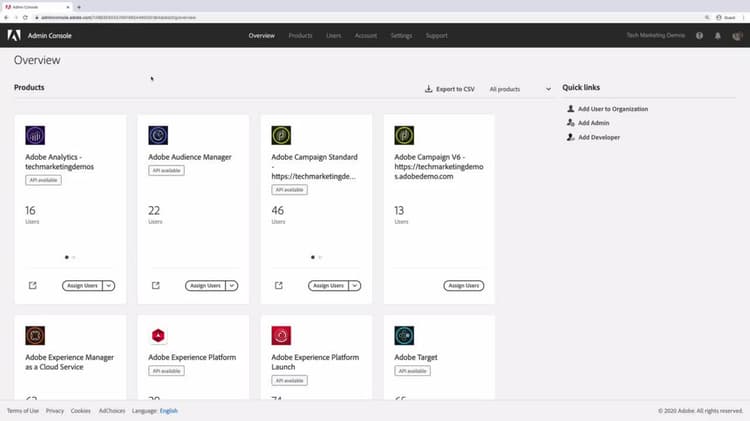
Task: Click the Experience Platform Launch icon
Action: point(281,335)
